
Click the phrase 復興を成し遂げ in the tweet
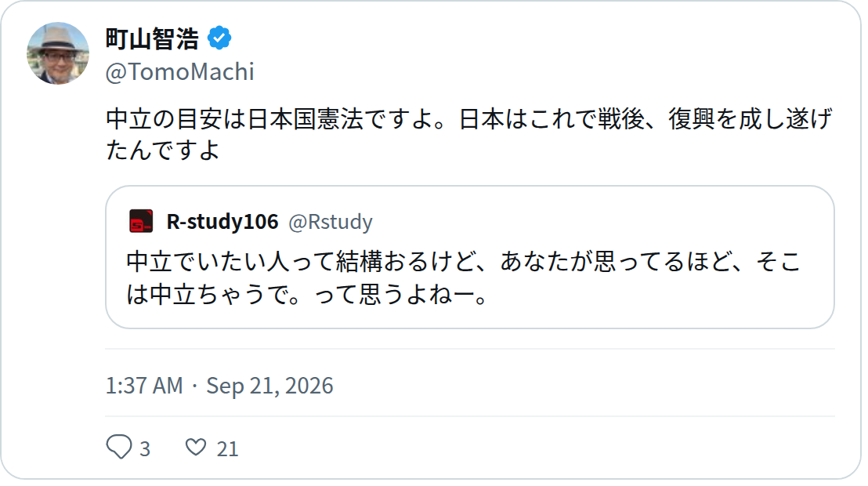tap(750, 119)
